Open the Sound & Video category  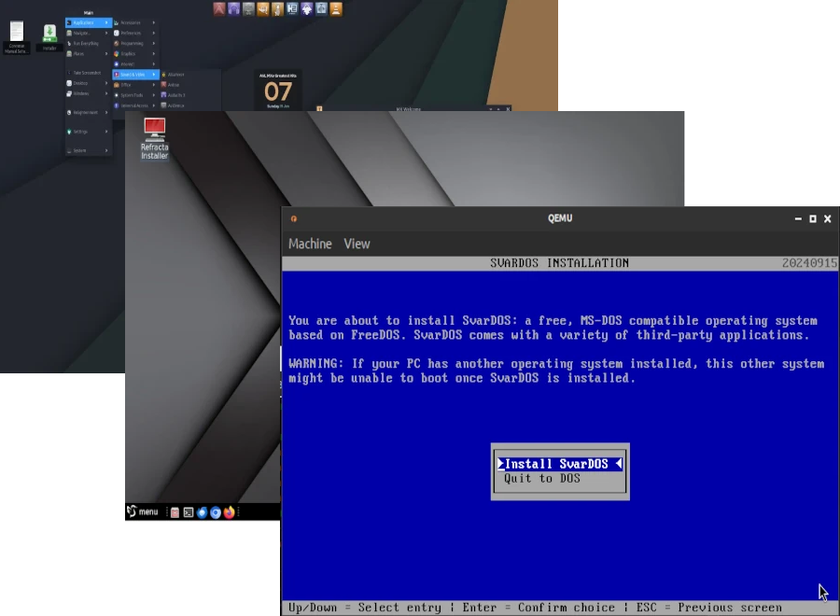(x=135, y=75)
